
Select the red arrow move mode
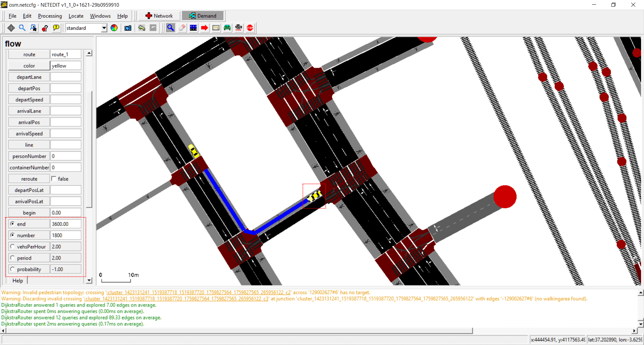205,28
